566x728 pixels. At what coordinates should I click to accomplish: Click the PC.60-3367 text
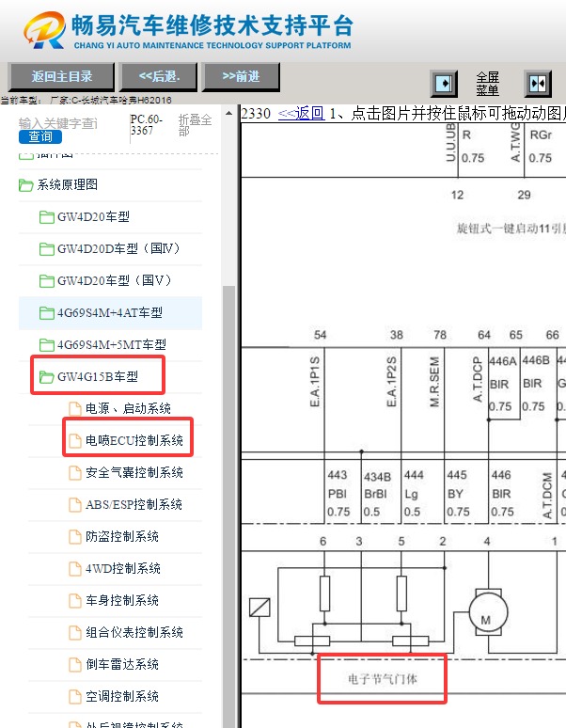[147, 125]
